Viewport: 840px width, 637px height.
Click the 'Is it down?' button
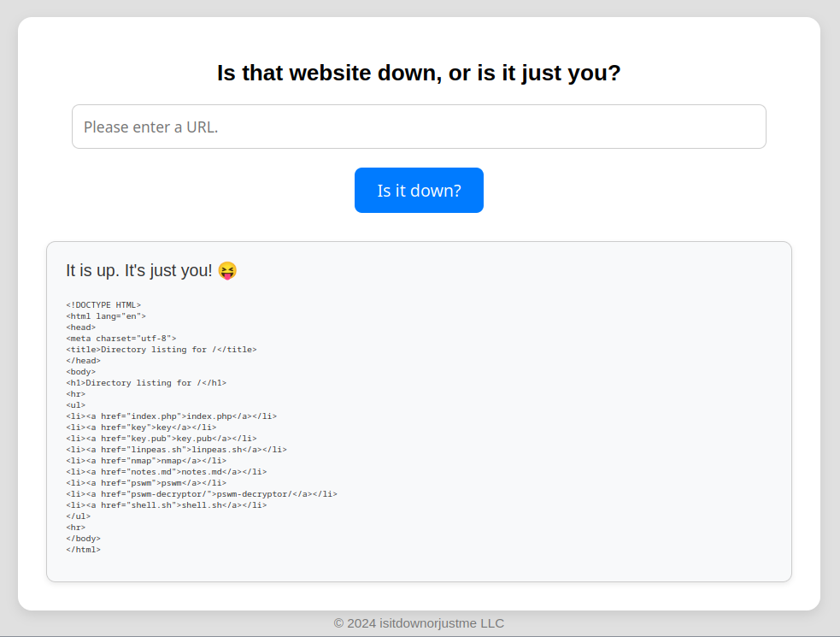419,191
